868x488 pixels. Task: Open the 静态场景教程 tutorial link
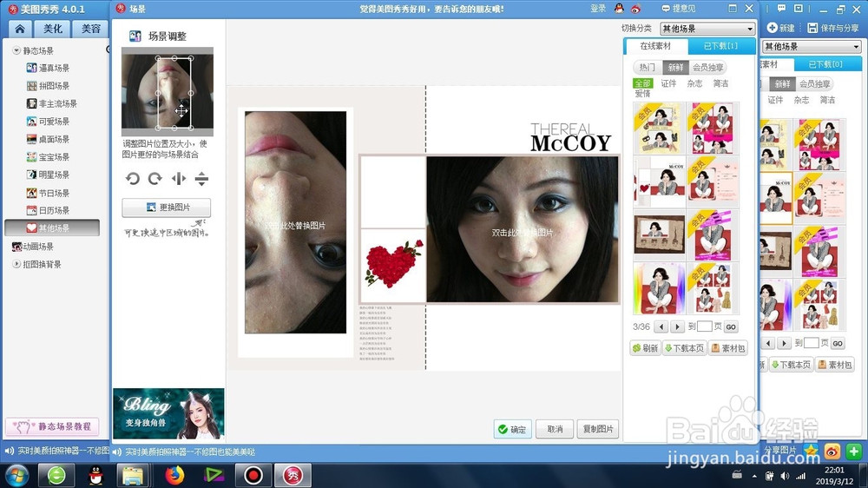point(52,426)
